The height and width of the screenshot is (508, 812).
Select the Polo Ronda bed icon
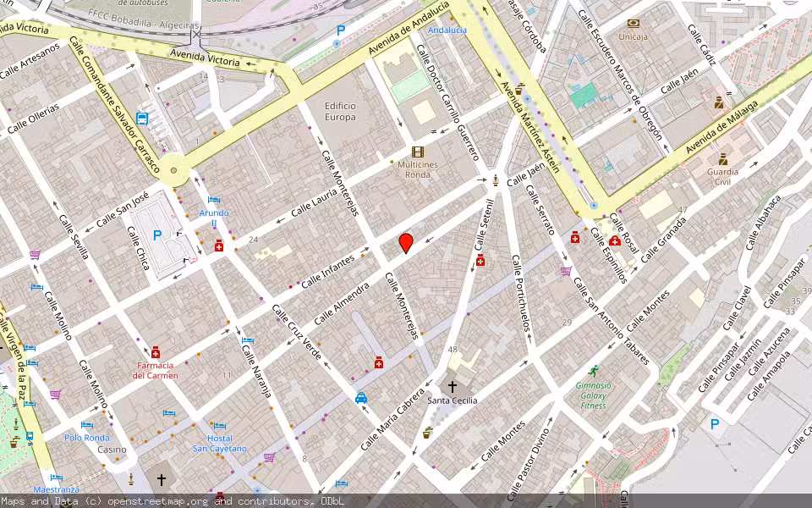(87, 425)
